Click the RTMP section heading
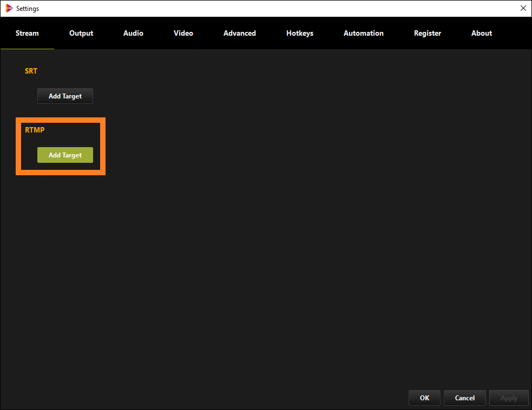 (34, 130)
